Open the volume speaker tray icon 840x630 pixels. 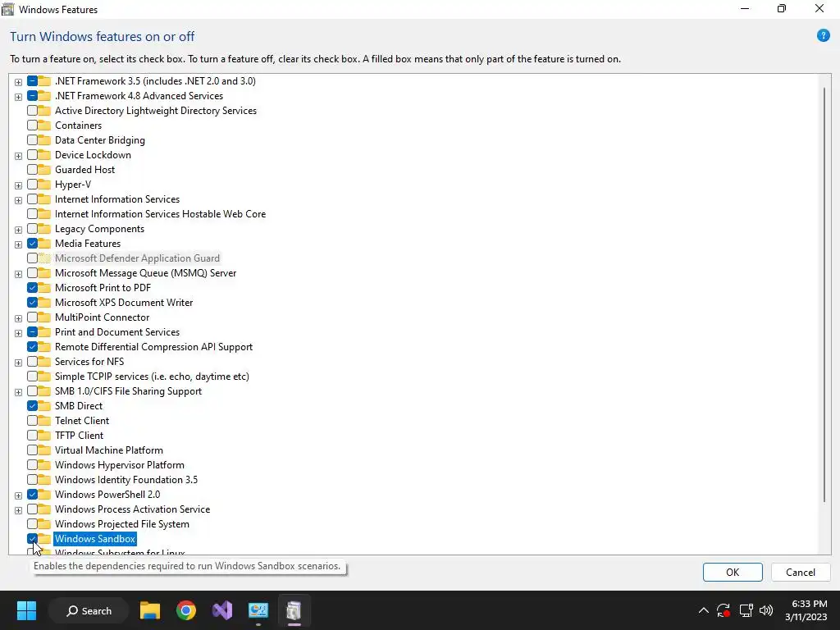pos(766,610)
